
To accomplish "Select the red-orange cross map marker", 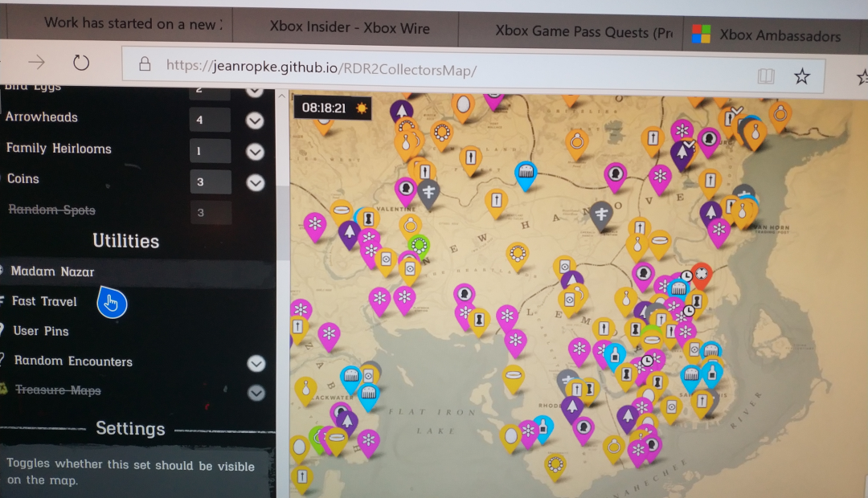I will point(702,275).
